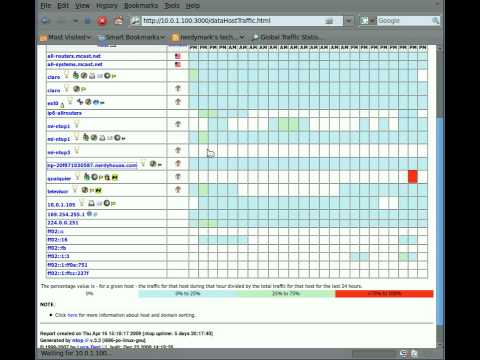Open the mi-etap3 host link

[59, 152]
